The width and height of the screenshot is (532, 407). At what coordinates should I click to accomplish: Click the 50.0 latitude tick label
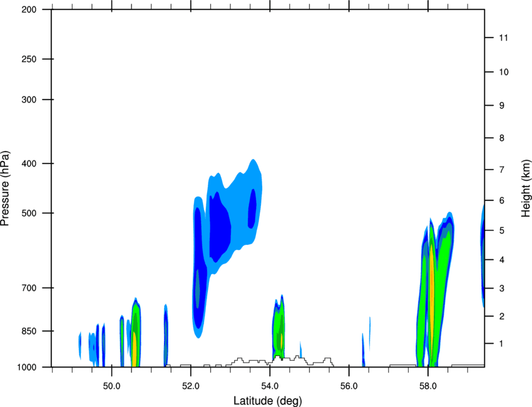click(111, 386)
